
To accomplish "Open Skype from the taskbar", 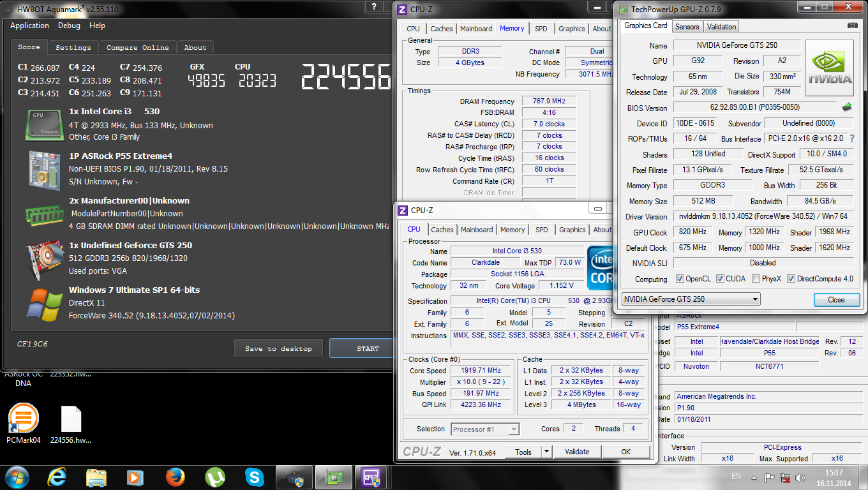I will click(254, 477).
